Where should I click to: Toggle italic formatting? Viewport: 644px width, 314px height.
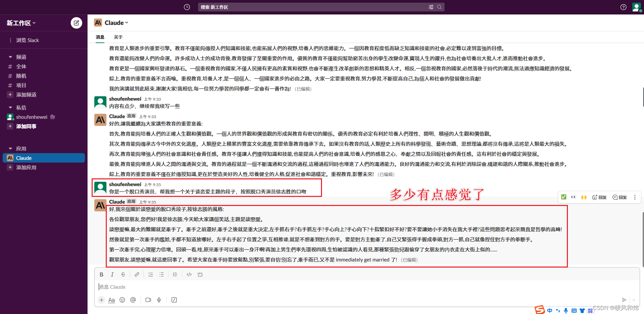click(112, 275)
